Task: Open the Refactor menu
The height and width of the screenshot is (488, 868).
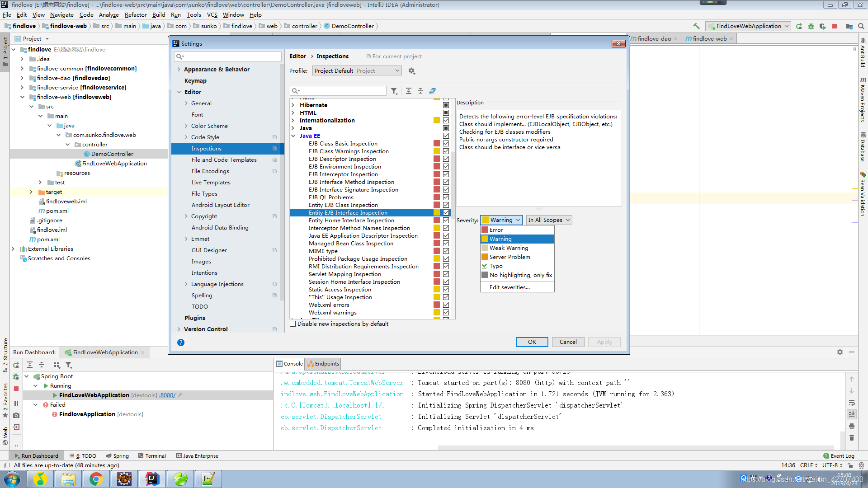Action: 136,15
